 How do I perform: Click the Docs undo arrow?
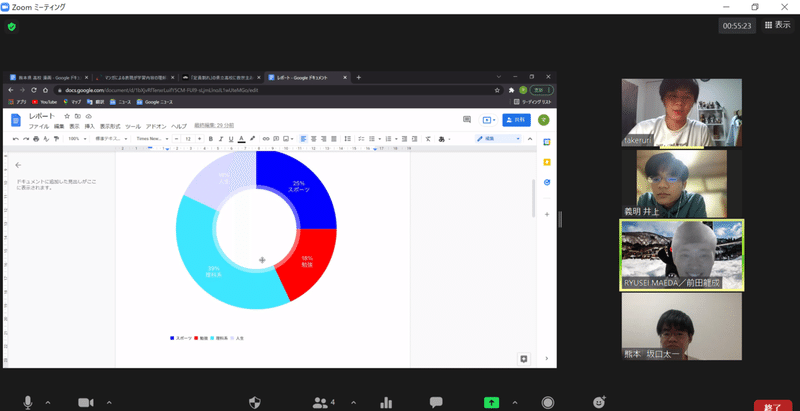[16, 139]
